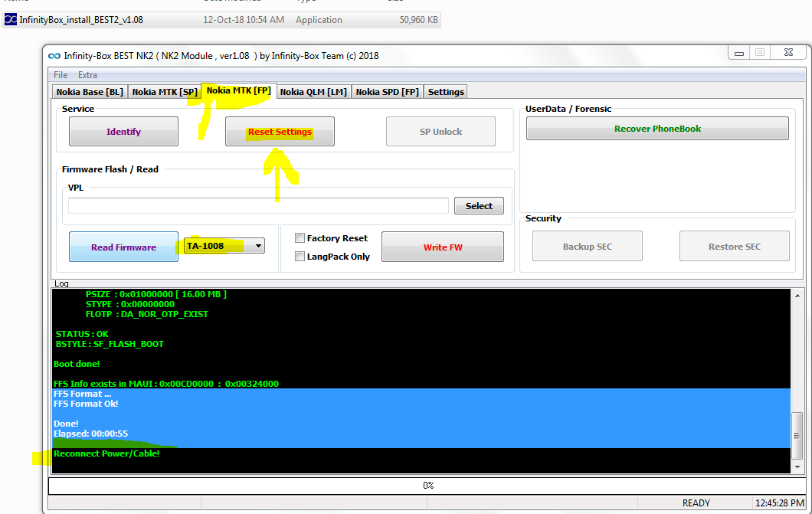Select the Nokia MTK [FP] tab
812x514 pixels.
point(239,90)
